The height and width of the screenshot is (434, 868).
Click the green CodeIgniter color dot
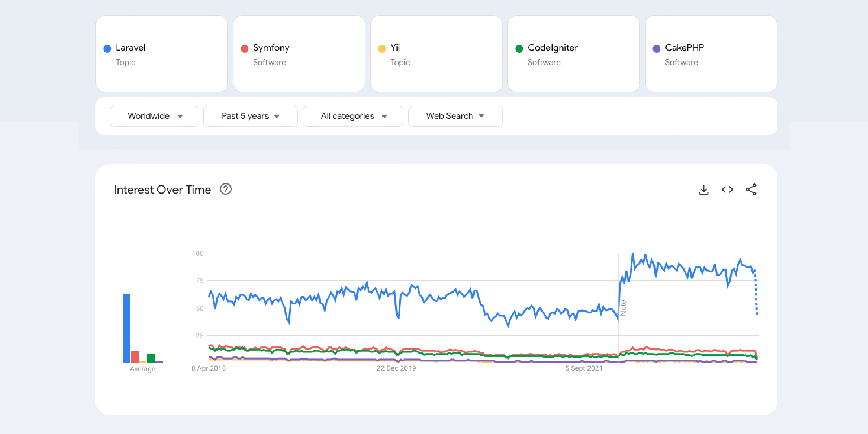click(x=519, y=49)
